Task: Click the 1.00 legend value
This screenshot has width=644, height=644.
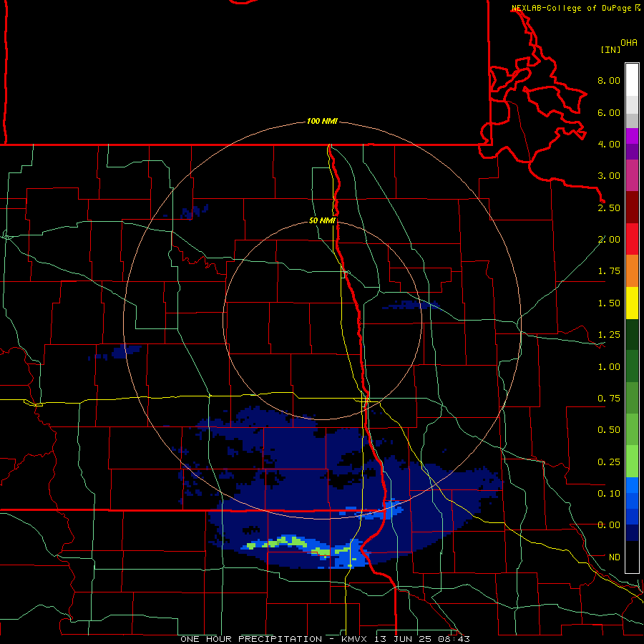Action: (609, 367)
